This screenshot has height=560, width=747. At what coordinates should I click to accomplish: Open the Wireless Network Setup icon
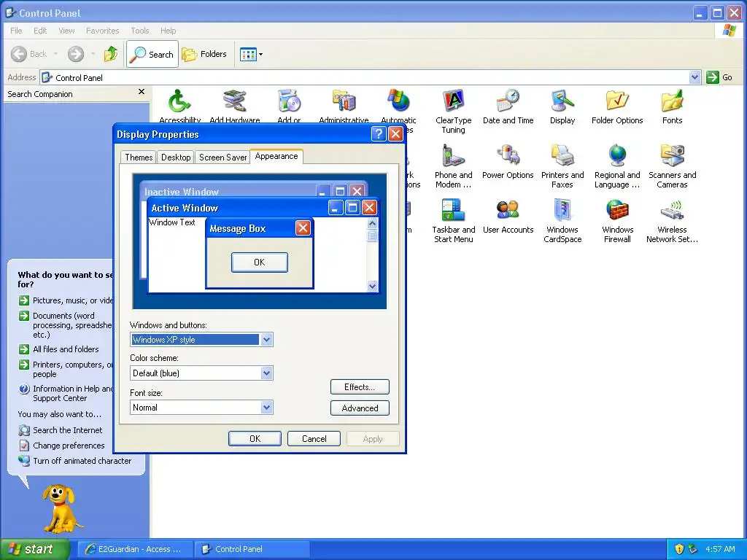[x=672, y=221]
